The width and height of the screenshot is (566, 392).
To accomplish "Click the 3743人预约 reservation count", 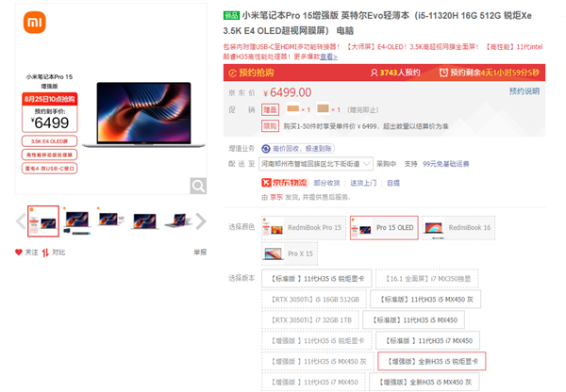I will pos(400,73).
